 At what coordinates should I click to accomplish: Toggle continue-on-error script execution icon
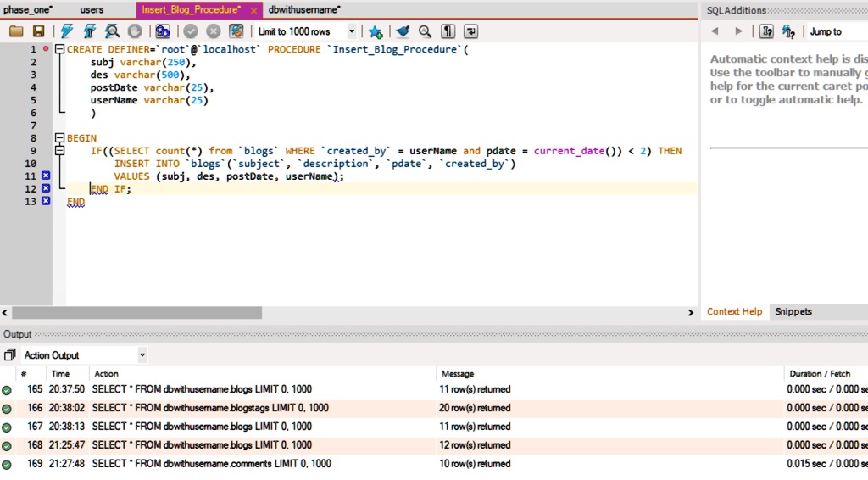163,31
